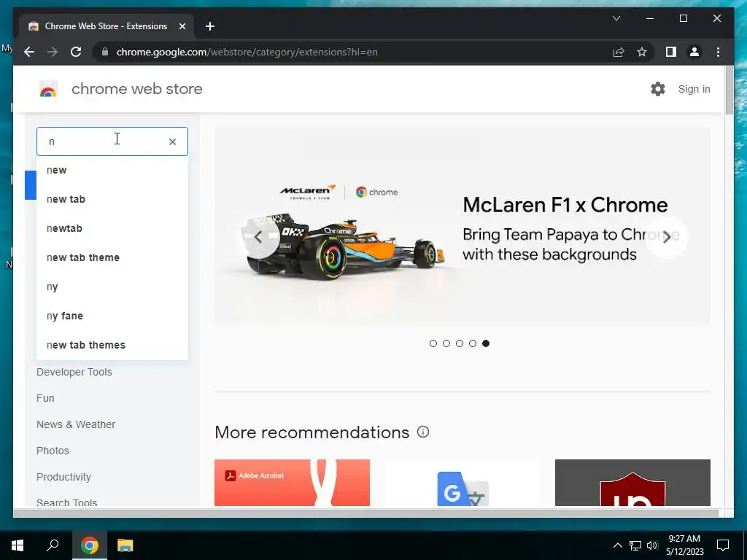Open a new browser tab with plus

click(x=209, y=26)
